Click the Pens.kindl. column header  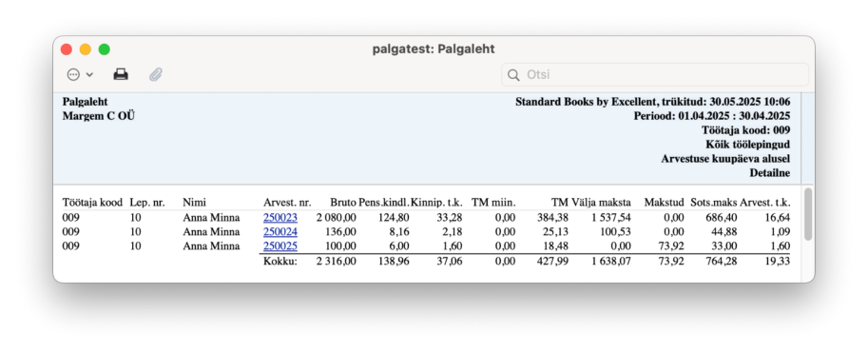pos(384,203)
